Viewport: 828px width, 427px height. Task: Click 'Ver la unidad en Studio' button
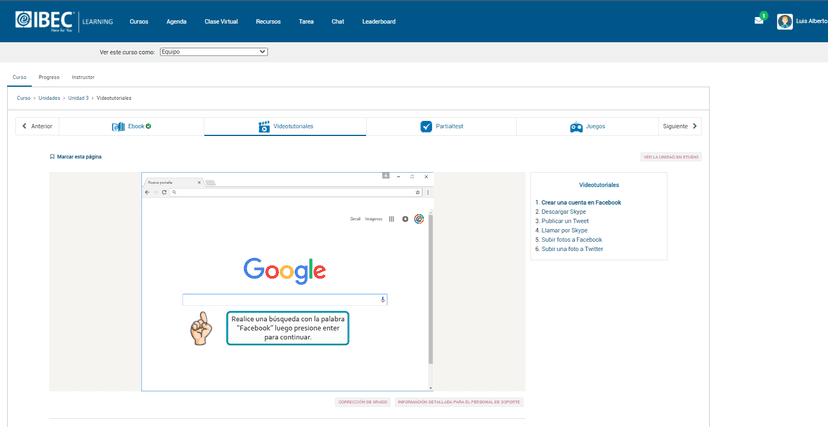pos(671,157)
